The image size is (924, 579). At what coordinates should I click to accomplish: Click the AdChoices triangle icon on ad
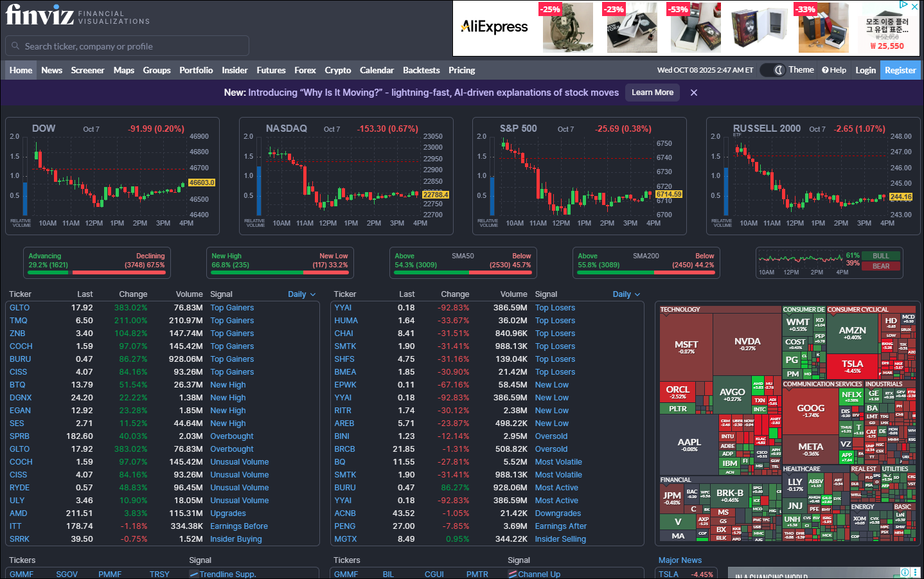(x=903, y=5)
